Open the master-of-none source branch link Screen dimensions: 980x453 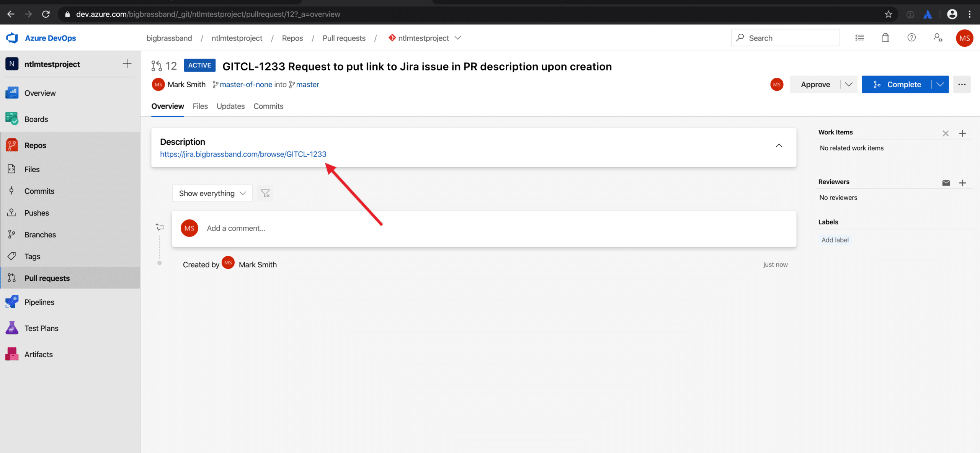click(x=246, y=85)
